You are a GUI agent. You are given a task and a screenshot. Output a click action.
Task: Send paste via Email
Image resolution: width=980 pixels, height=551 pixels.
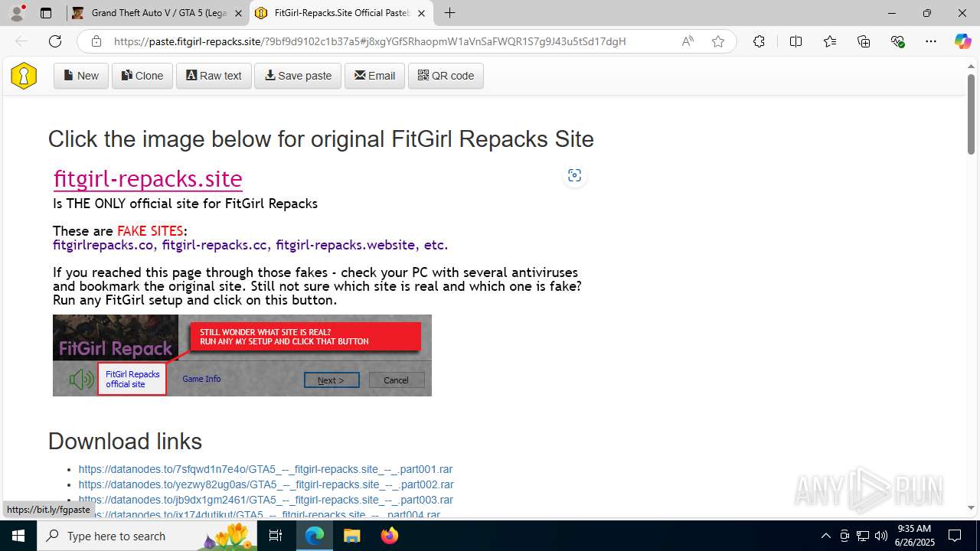click(374, 76)
